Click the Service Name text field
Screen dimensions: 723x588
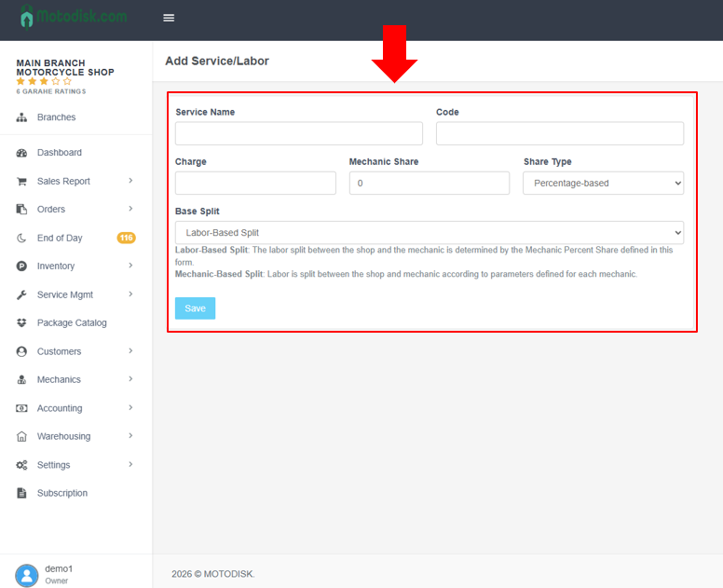pyautogui.click(x=298, y=133)
